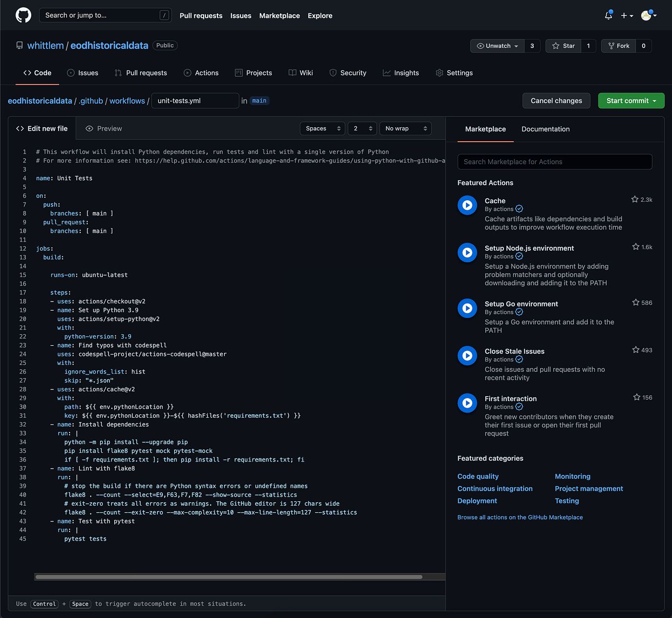This screenshot has width=672, height=618.
Task: Switch to the Code tab
Action: [x=37, y=73]
